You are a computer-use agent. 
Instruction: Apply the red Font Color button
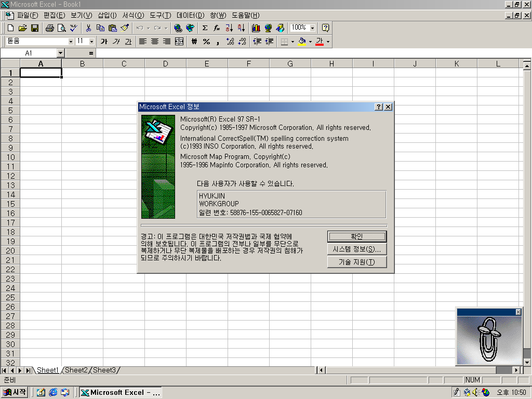[x=320, y=42]
